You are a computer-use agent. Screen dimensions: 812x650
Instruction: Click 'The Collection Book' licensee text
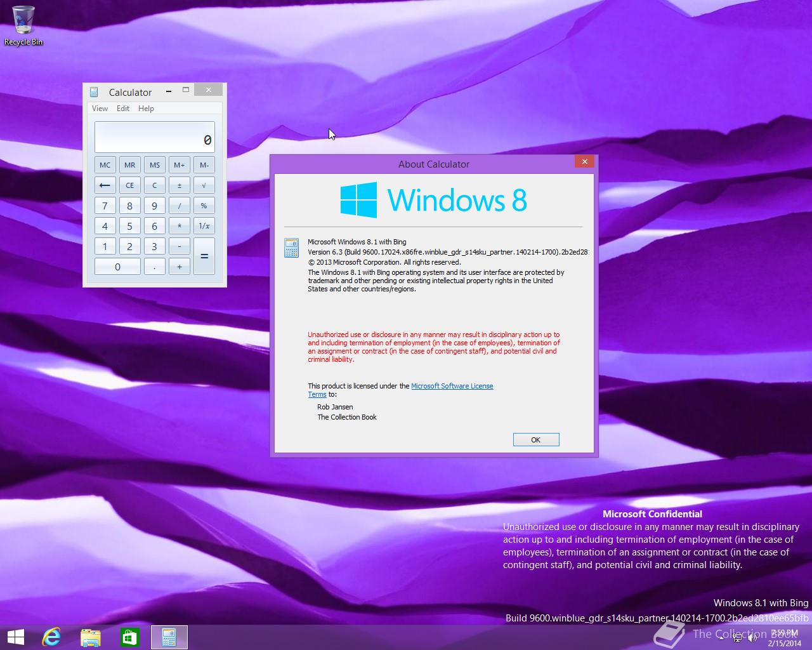347,417
